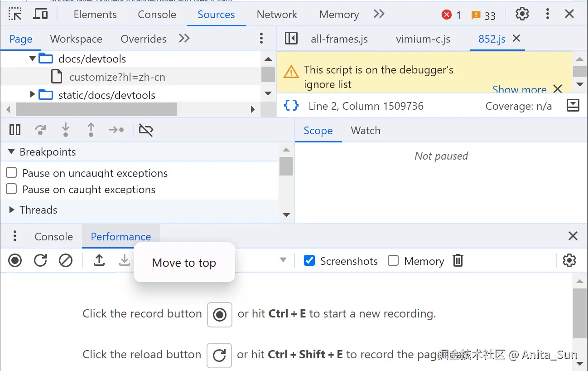Click the file tree horizontal scrollbar
The image size is (588, 371).
(x=96, y=109)
